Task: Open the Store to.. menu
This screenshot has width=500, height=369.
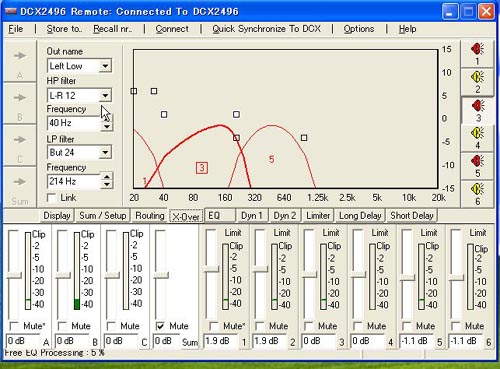Action: pyautogui.click(x=64, y=29)
